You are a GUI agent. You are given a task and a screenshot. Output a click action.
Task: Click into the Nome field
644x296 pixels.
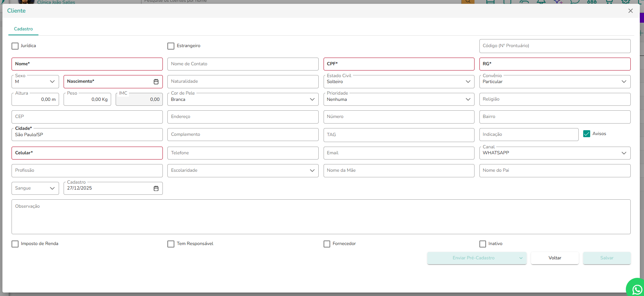tap(87, 64)
